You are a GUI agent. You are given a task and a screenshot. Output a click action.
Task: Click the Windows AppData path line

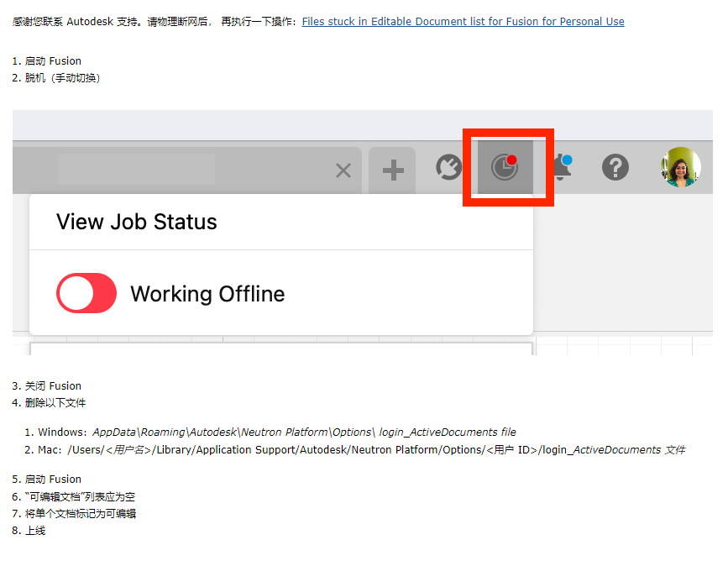(270, 432)
